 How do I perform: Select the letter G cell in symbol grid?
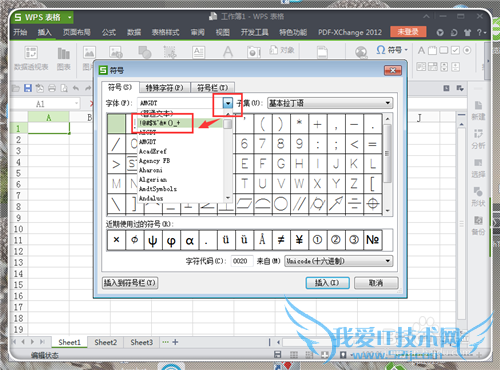point(281,164)
